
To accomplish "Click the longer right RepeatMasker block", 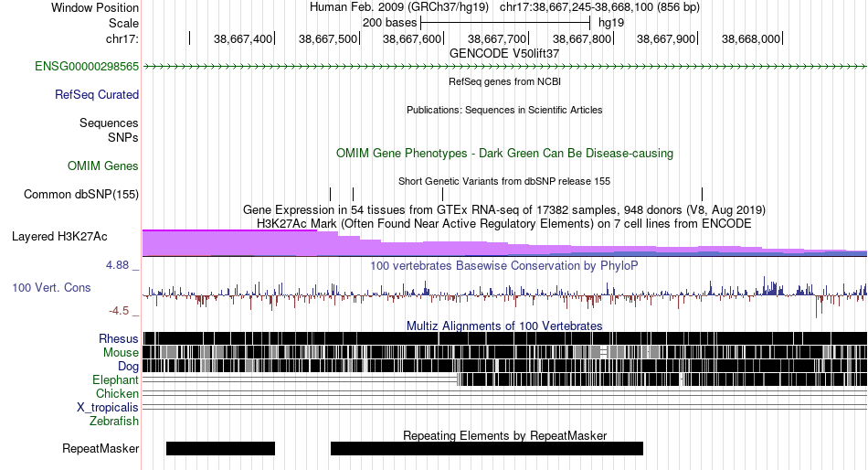I will [487, 448].
